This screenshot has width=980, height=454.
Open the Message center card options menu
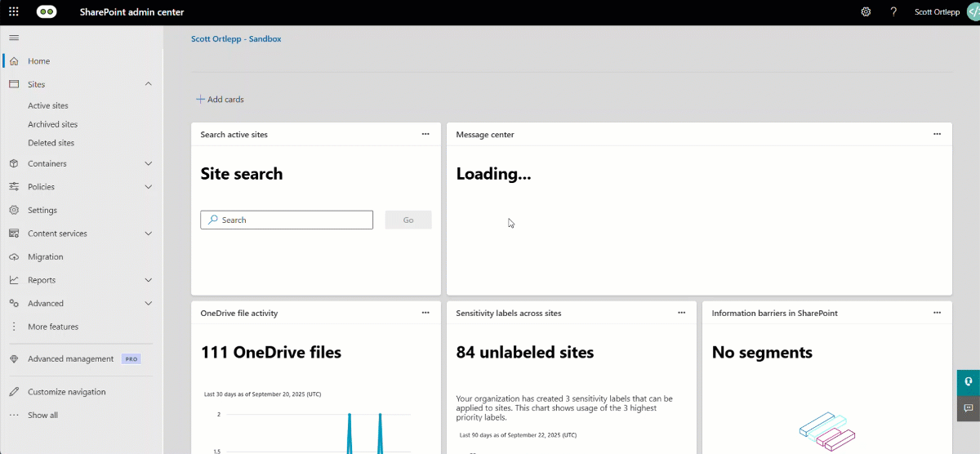click(937, 134)
